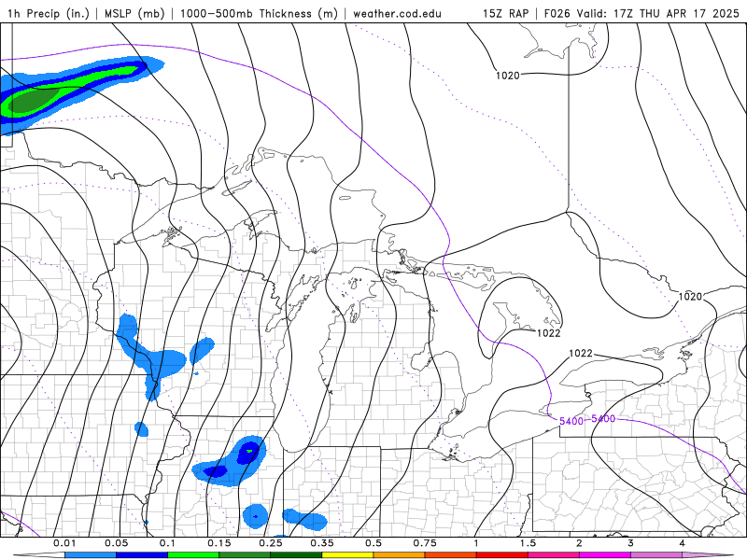The image size is (747, 560).
Task: Click the dark green 0.25 legend swatch
Action: [296, 555]
